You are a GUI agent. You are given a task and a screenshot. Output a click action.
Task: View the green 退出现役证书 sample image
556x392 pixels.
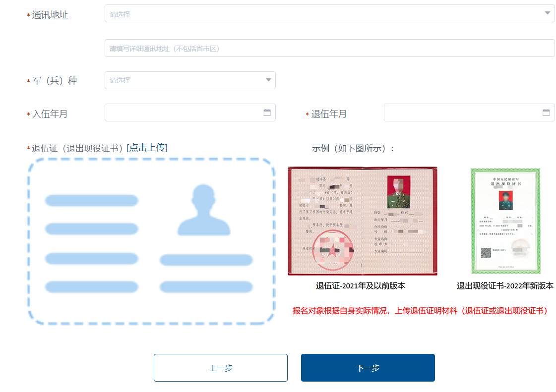(x=505, y=221)
